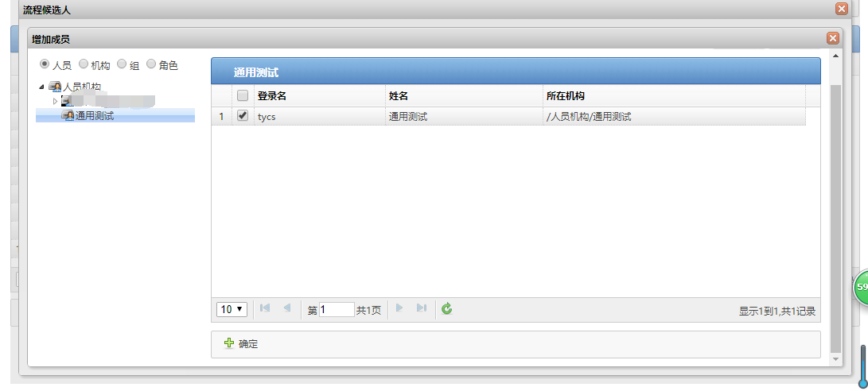868x391 pixels.
Task: Click the page number input field
Action: pos(337,309)
